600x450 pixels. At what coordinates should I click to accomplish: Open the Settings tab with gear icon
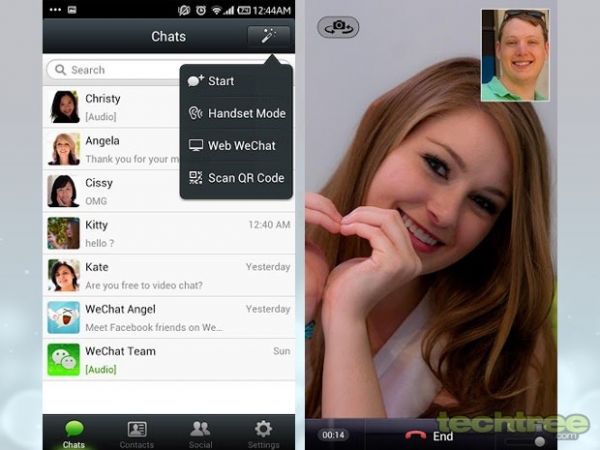[263, 434]
